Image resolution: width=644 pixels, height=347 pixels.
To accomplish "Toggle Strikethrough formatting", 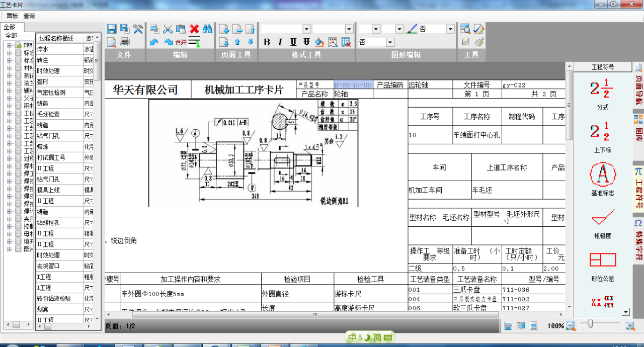I will 306,42.
